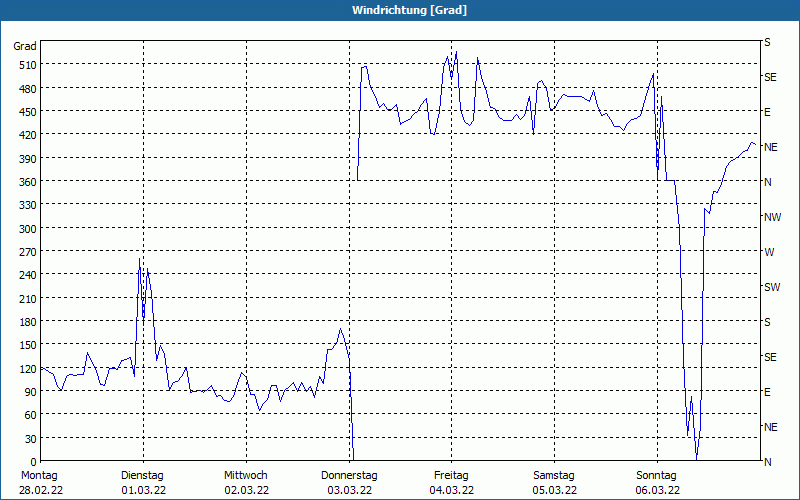Select the '60' y-axis value

point(31,415)
